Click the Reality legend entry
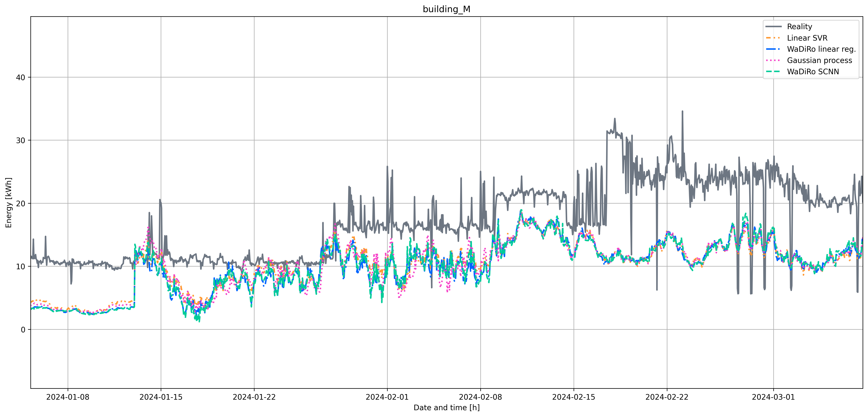 click(799, 27)
